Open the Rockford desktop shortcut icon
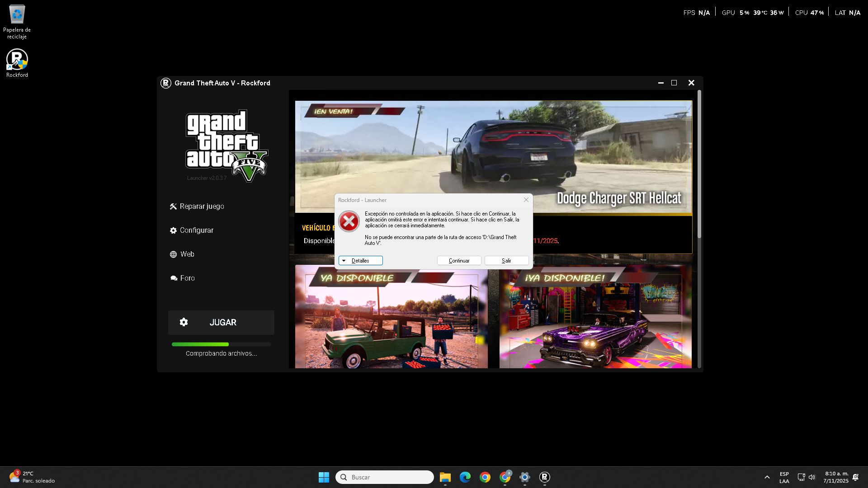Screen dimensions: 868x488 pyautogui.click(x=17, y=60)
